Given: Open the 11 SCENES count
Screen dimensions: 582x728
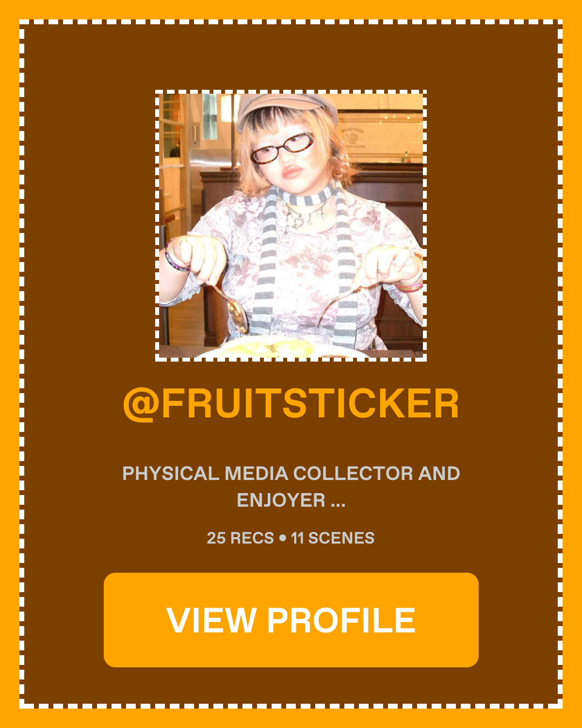Looking at the screenshot, I should [x=333, y=538].
